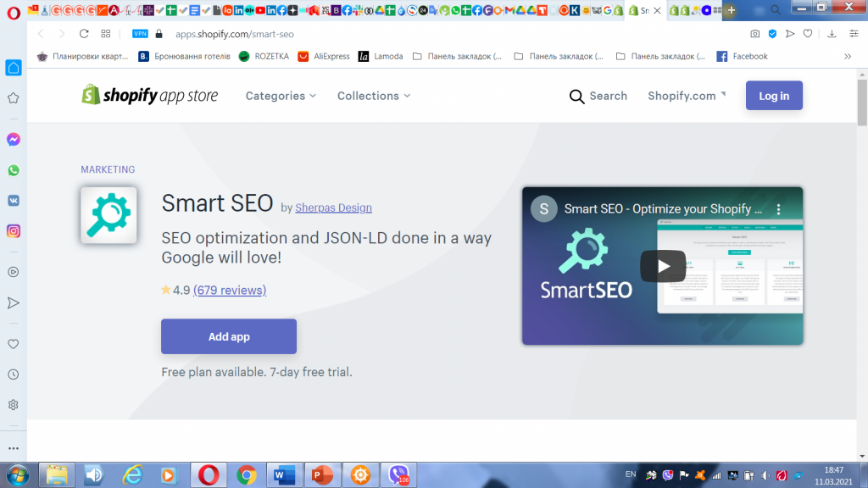Open the AliExpress bookmark
Viewport: 868px width, 488px height.
coord(324,57)
